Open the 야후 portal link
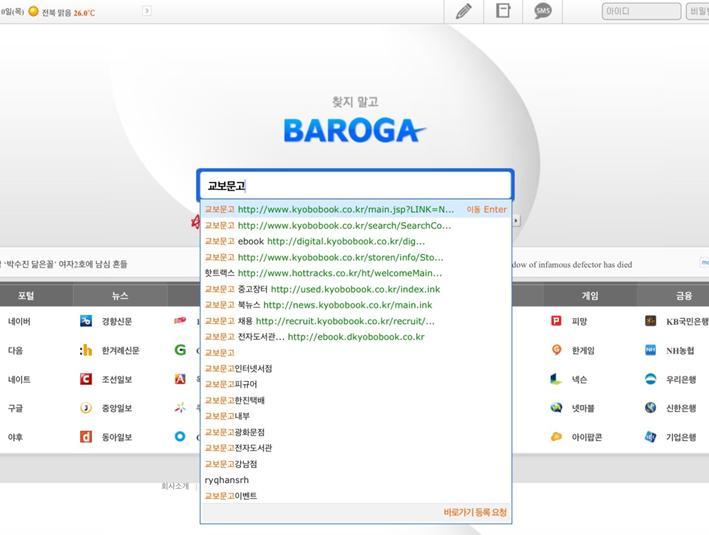 click(x=15, y=437)
